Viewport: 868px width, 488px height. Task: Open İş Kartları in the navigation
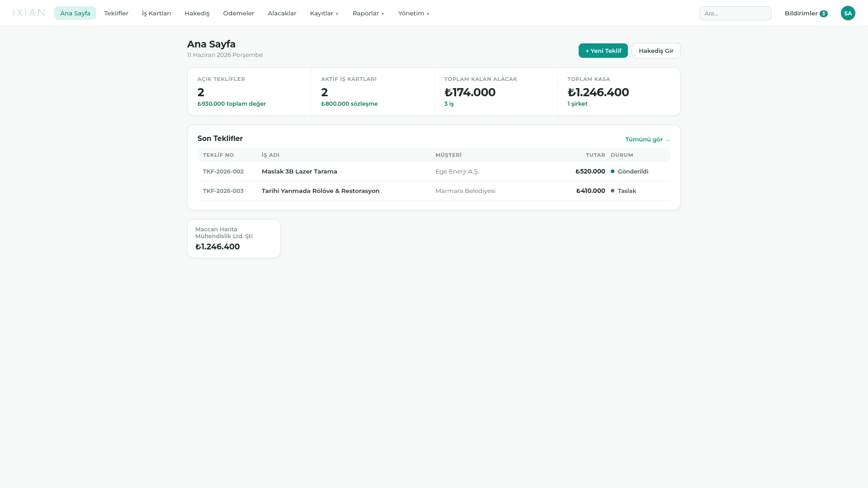[156, 13]
